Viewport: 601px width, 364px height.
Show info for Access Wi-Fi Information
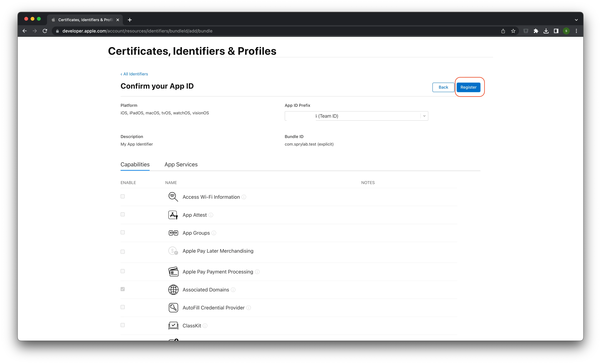[x=244, y=197]
